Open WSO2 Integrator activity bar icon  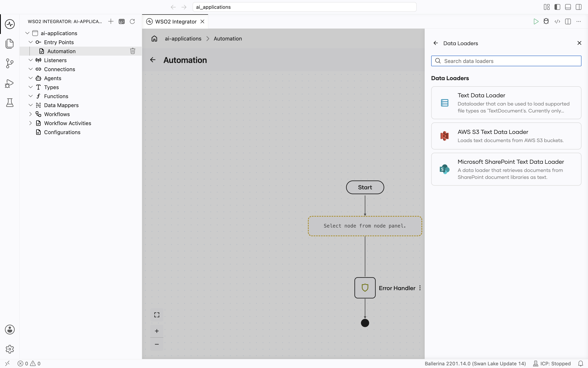pyautogui.click(x=10, y=24)
